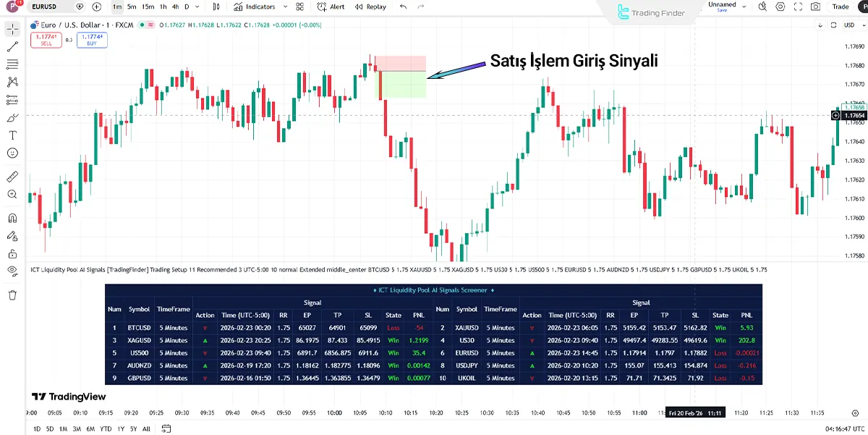868x435 pixels.
Task: Select the ruler measure tool
Action: pyautogui.click(x=12, y=177)
